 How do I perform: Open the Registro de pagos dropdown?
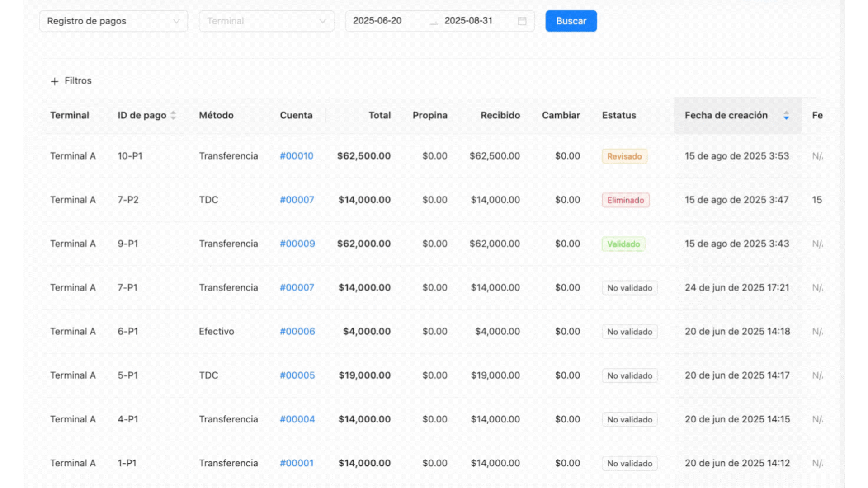click(113, 21)
